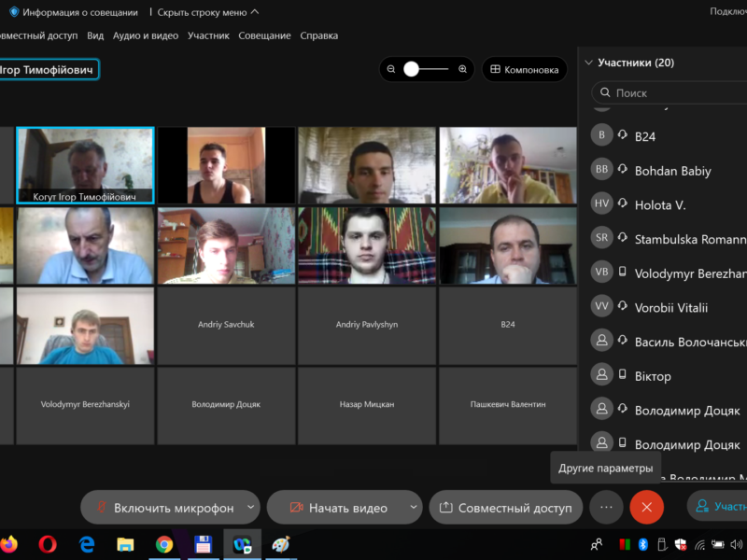Turn on camera with Начать видео
Viewport: 747px width, 560px height.
click(x=337, y=508)
